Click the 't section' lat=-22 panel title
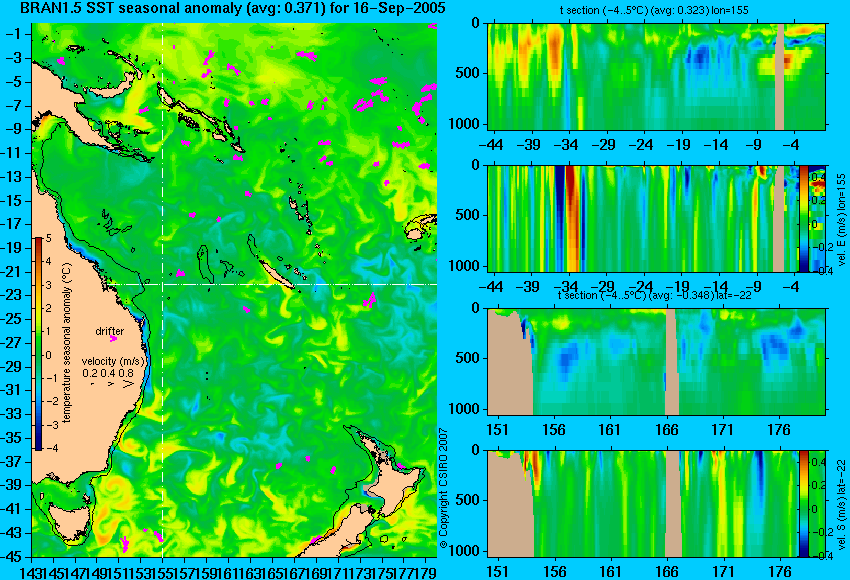 tap(654, 295)
